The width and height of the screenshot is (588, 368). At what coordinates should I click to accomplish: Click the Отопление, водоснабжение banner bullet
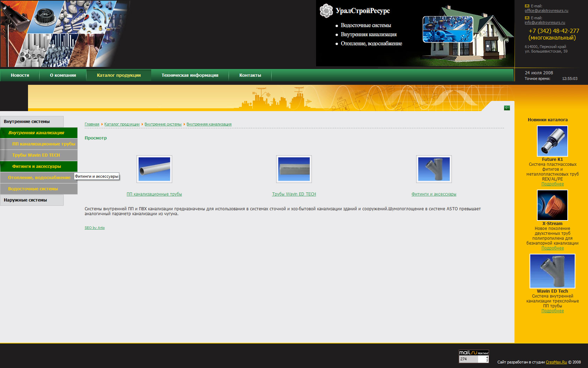click(x=371, y=44)
